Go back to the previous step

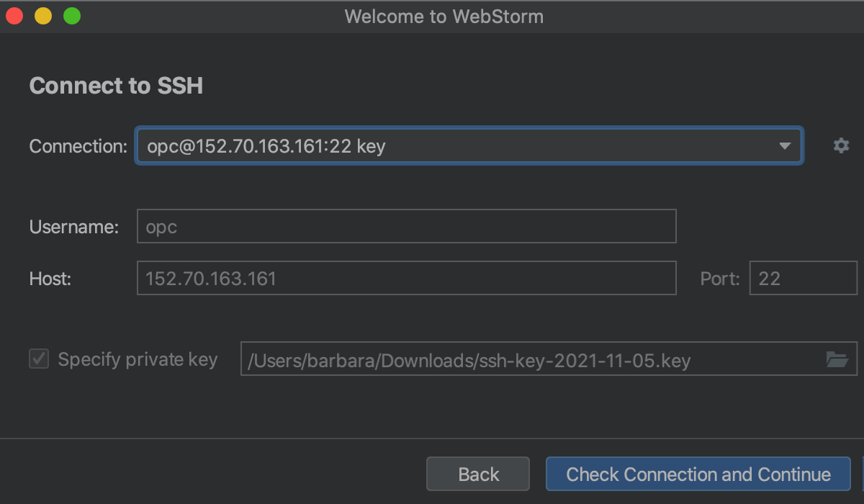click(477, 474)
